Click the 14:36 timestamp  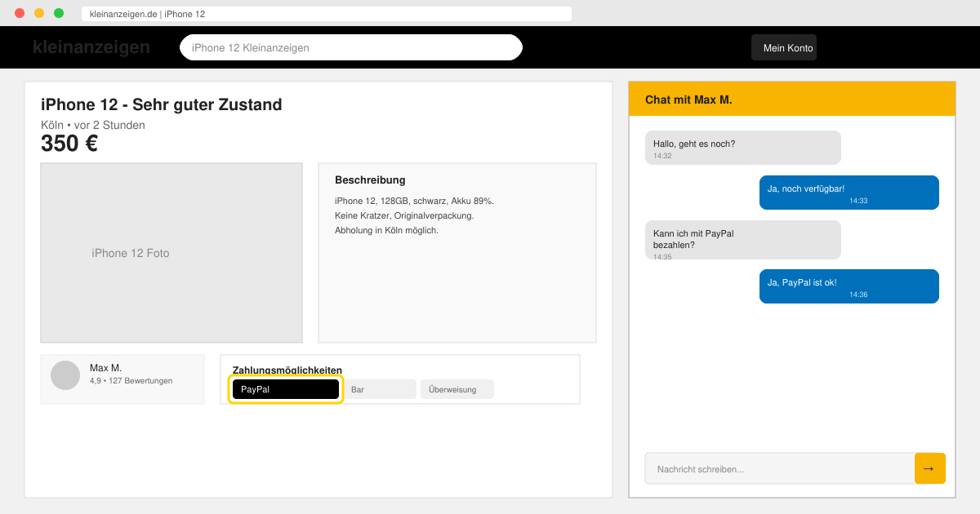858,294
